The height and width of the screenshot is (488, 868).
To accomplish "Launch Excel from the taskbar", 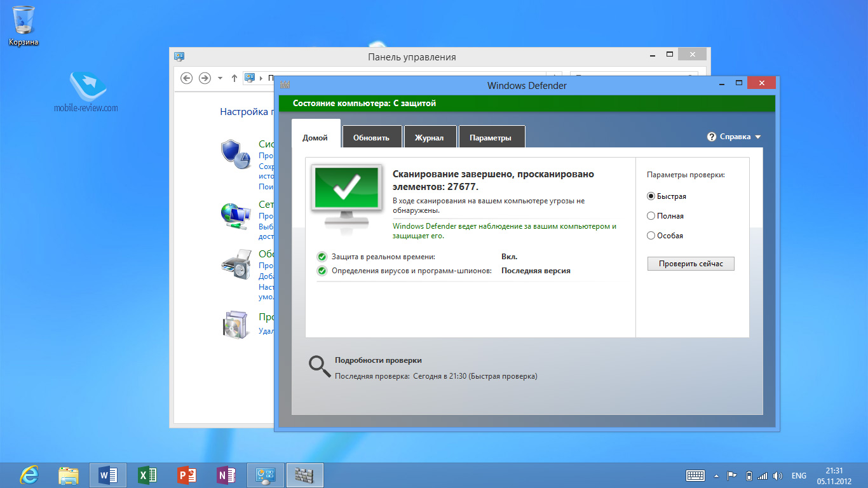I will point(147,475).
